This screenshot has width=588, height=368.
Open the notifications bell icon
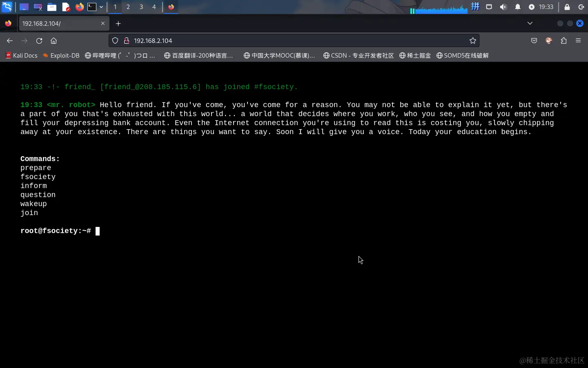[x=518, y=7]
